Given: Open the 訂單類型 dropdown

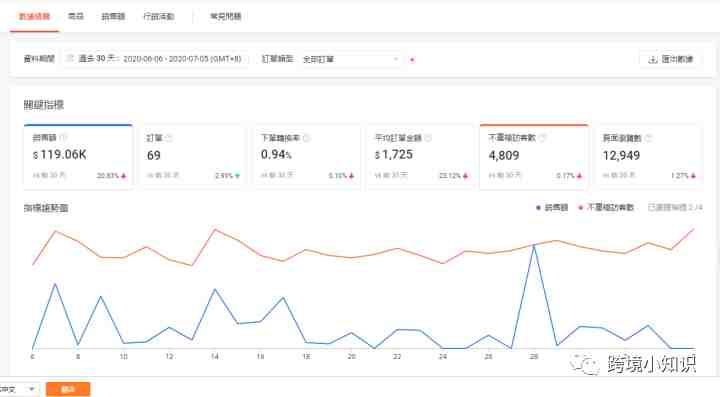Looking at the screenshot, I should (x=350, y=59).
